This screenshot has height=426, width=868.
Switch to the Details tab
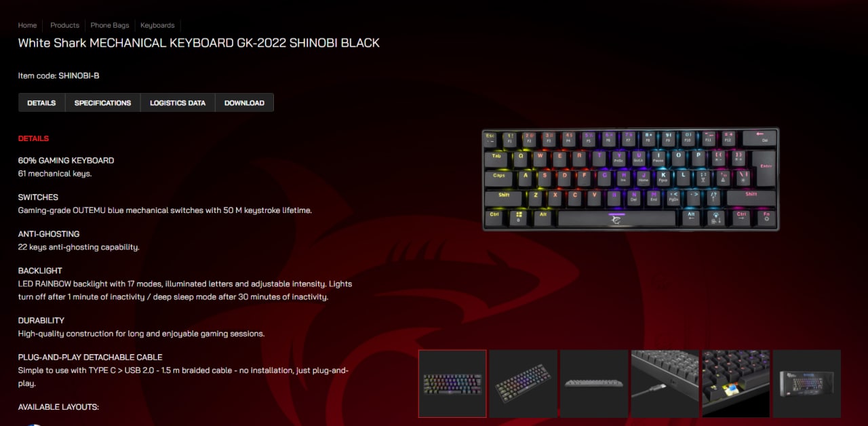tap(41, 103)
